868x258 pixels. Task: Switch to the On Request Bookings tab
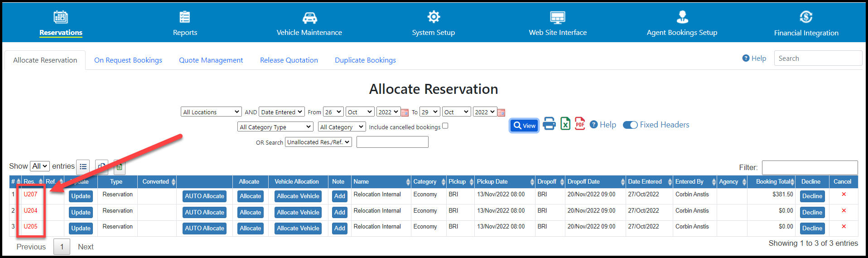tap(128, 60)
